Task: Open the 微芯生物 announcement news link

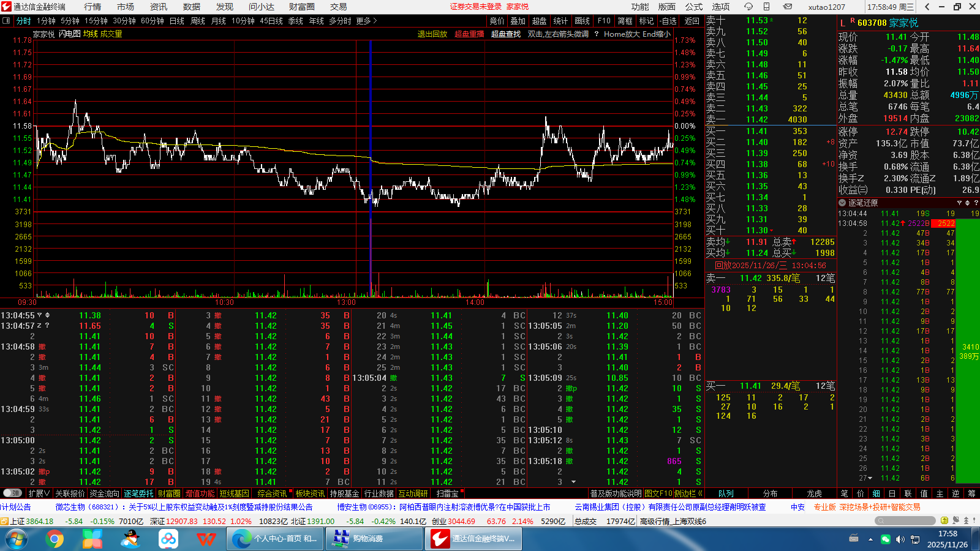Action: pyautogui.click(x=184, y=507)
